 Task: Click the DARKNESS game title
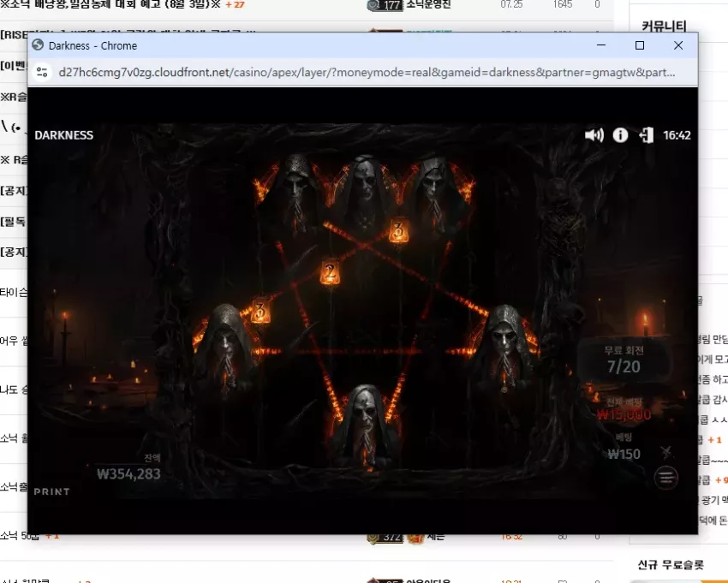click(x=64, y=135)
